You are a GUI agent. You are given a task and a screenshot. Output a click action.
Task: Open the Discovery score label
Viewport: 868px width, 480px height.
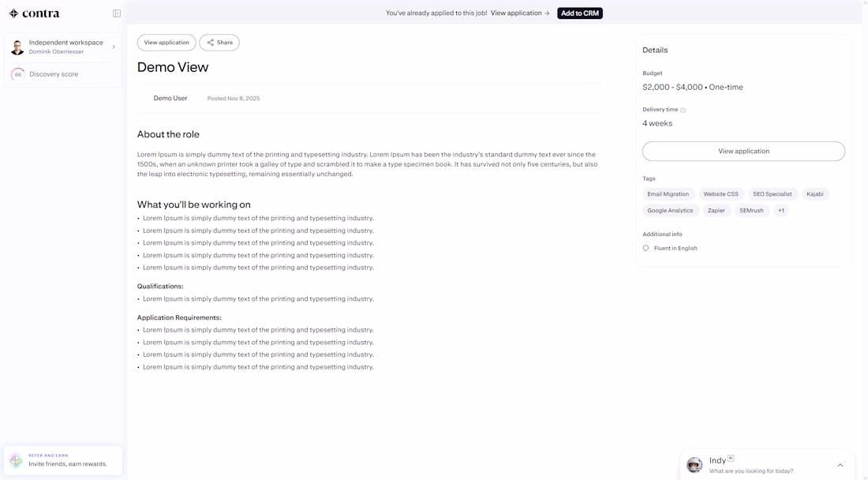pyautogui.click(x=54, y=74)
